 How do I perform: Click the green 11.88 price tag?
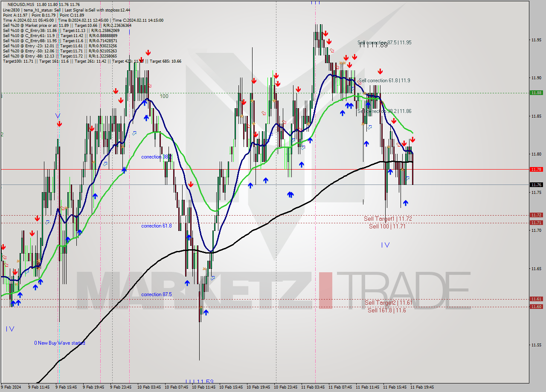(x=536, y=92)
